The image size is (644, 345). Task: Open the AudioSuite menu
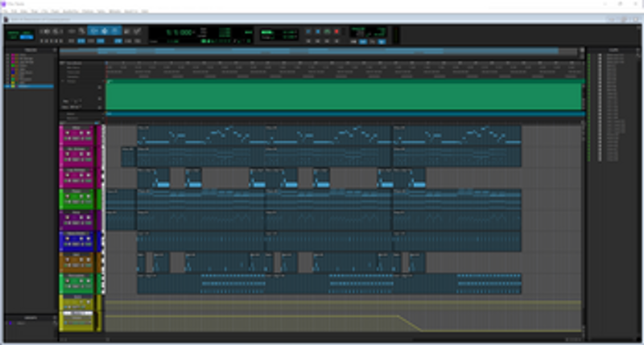(70, 11)
